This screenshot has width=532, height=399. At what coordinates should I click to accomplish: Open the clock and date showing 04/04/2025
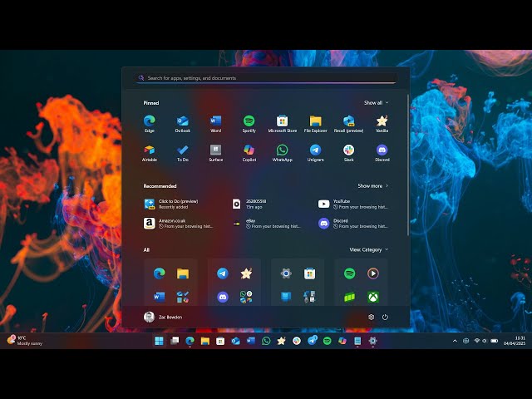tap(515, 341)
